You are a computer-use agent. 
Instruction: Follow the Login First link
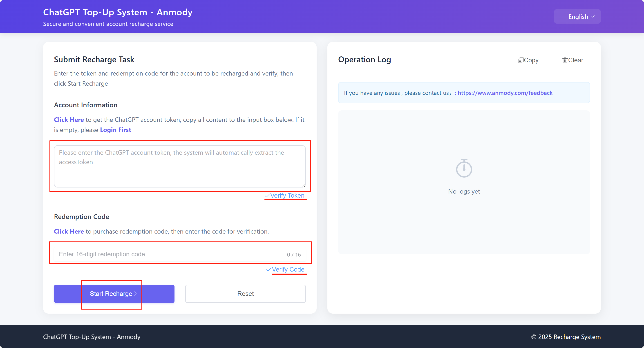coord(116,130)
